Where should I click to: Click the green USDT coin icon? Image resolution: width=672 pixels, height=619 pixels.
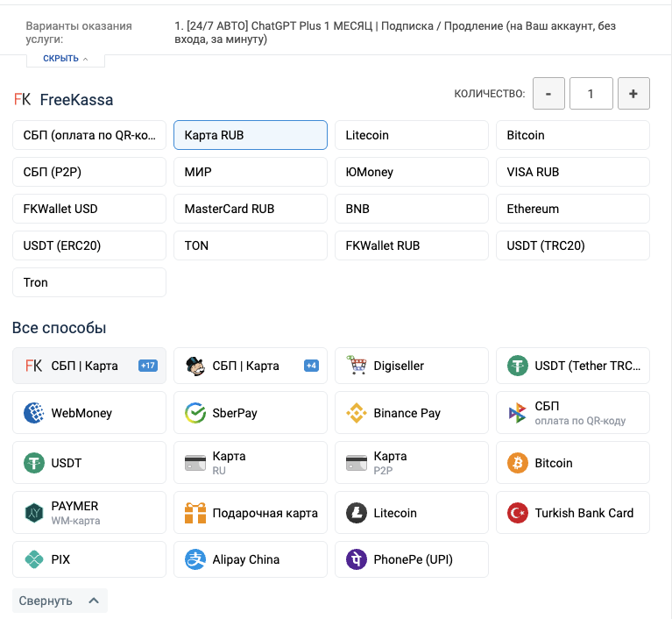pyautogui.click(x=34, y=463)
